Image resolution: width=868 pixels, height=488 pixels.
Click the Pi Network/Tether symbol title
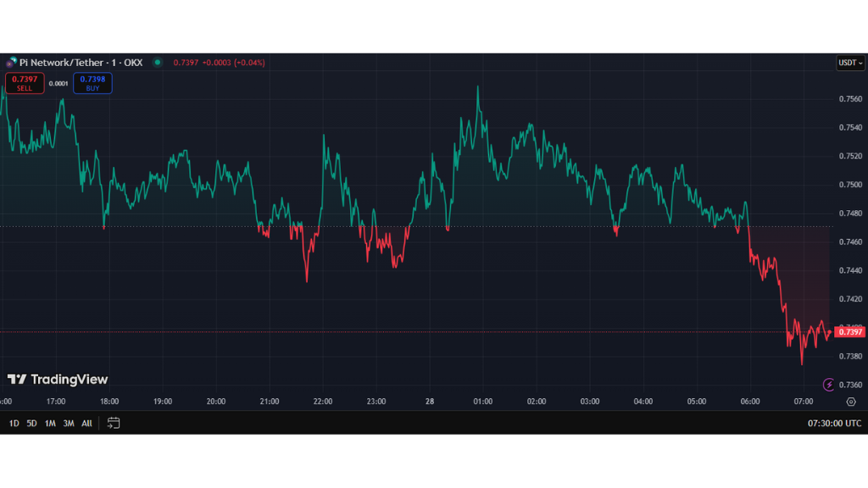point(81,63)
